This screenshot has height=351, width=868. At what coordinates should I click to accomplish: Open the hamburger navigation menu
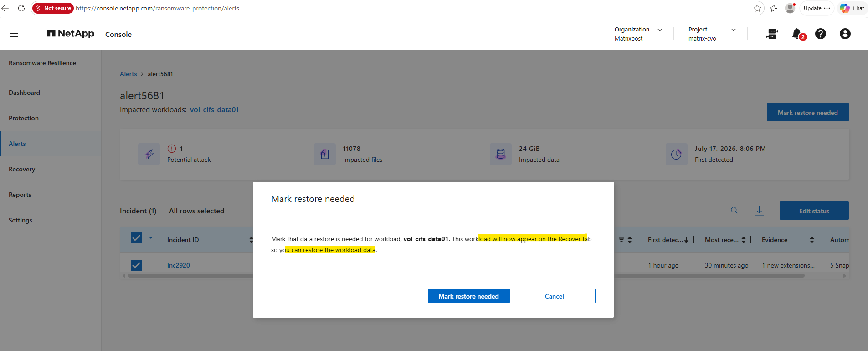[14, 34]
